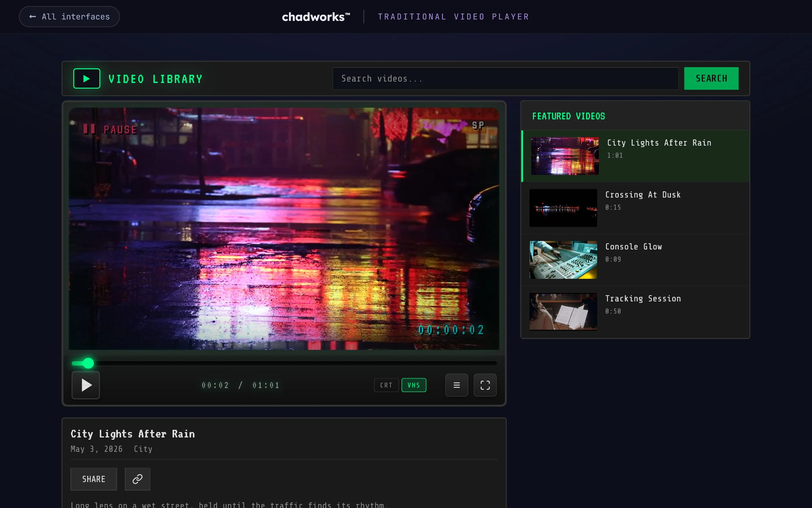
Task: Click the copy link chain icon
Action: [138, 479]
